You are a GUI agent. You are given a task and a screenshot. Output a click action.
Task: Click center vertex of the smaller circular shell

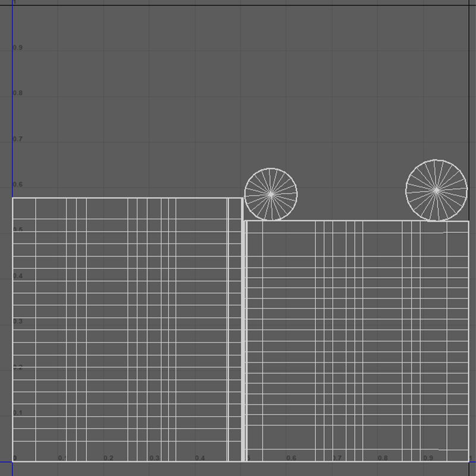point(271,194)
